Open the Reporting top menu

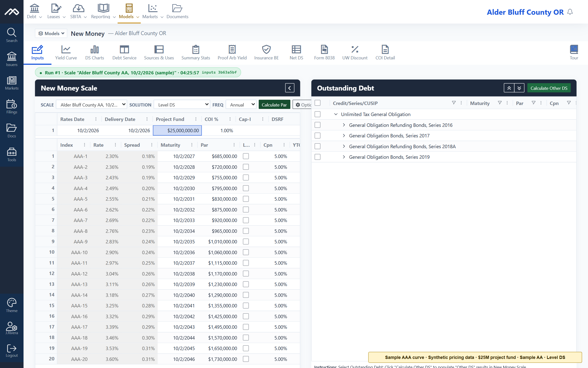click(103, 11)
